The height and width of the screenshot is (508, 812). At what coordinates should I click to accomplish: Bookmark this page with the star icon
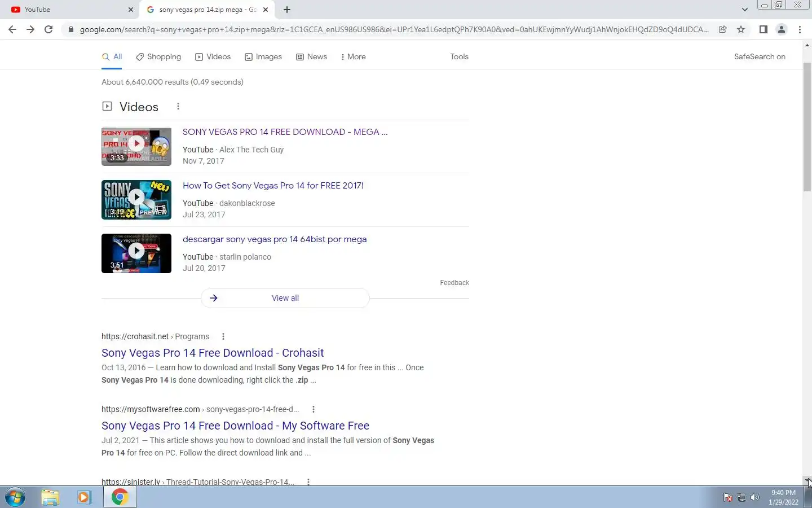(x=741, y=29)
